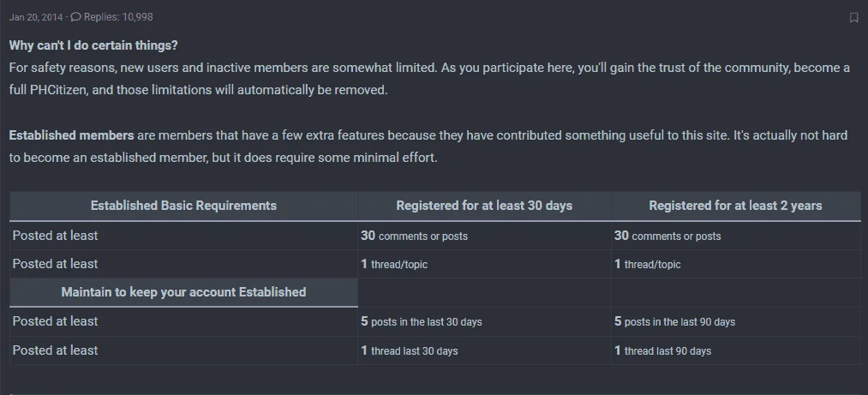Image resolution: width=868 pixels, height=395 pixels.
Task: Click the '1 thread last 90 days' cell
Action: tap(662, 350)
